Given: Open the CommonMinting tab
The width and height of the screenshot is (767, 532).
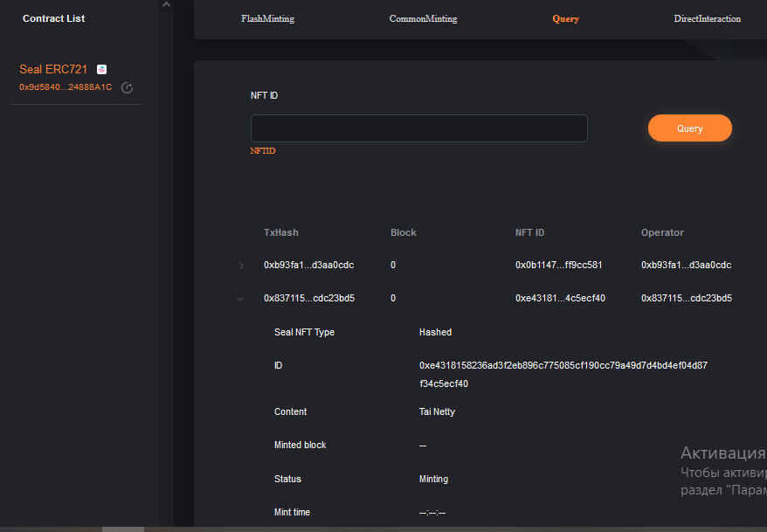Looking at the screenshot, I should pyautogui.click(x=423, y=18).
